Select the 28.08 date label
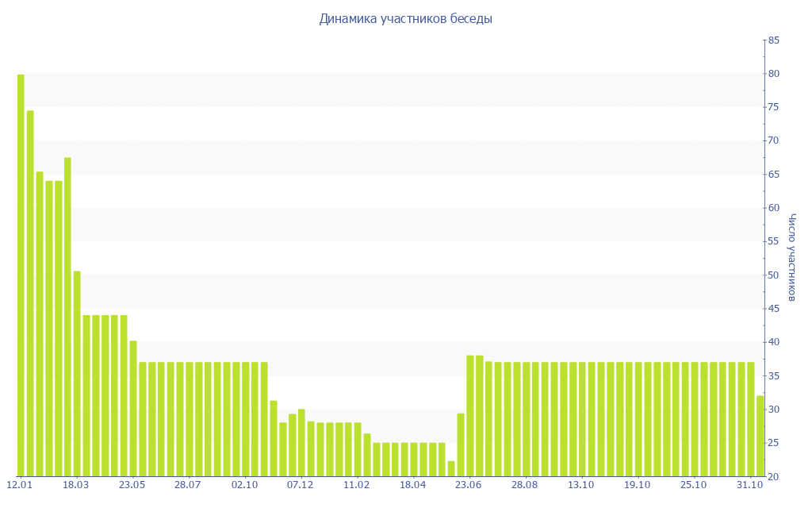This screenshot has width=812, height=508. click(525, 484)
